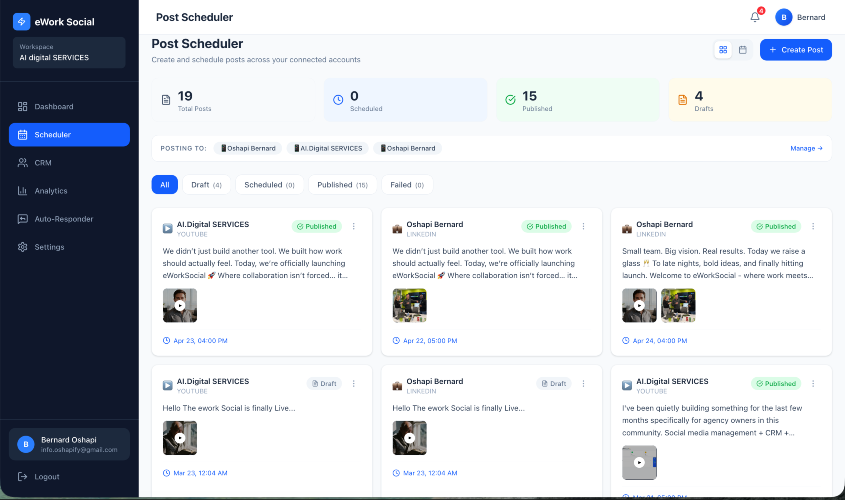Click YouTube icon on Apr 23 post
The height and width of the screenshot is (500, 845).
168,228
